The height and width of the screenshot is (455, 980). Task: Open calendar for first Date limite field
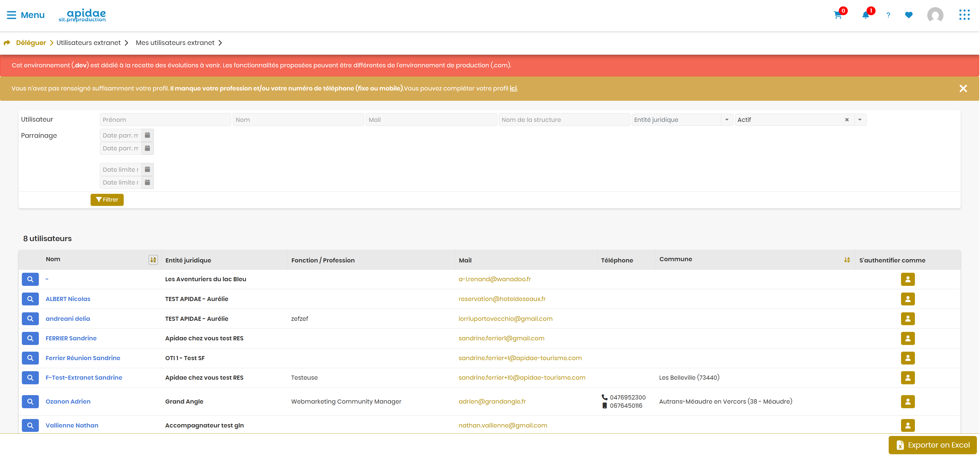(x=147, y=169)
